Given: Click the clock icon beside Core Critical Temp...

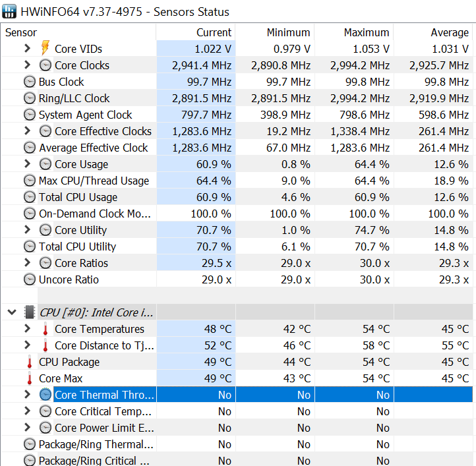Looking at the screenshot, I should tap(45, 411).
